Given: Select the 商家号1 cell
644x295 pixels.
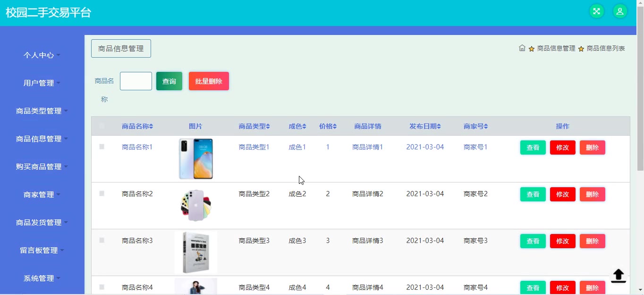Looking at the screenshot, I should pos(475,147).
